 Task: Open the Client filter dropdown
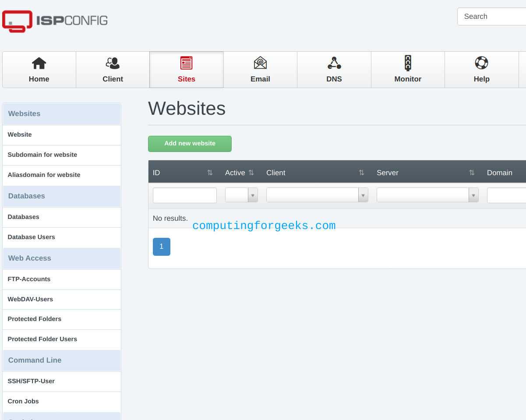363,194
